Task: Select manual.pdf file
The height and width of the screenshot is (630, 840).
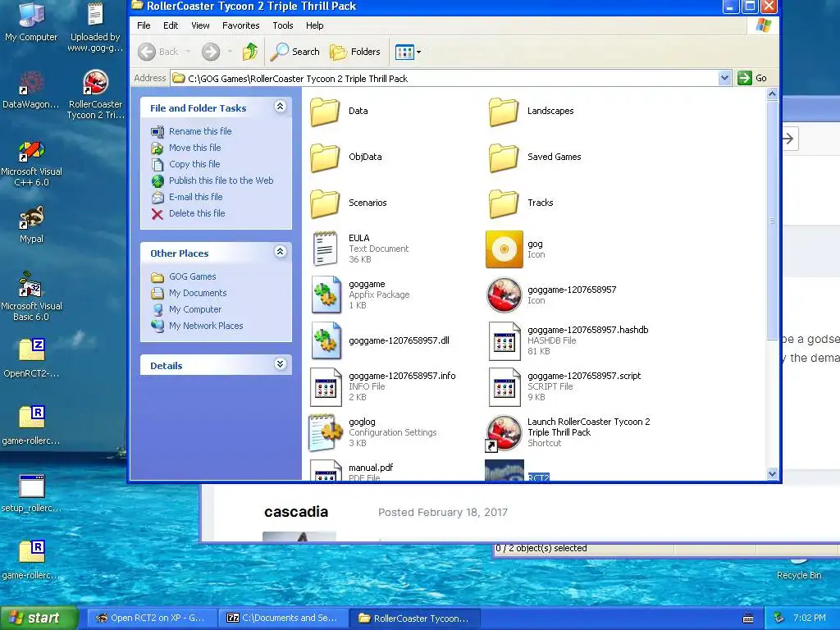Action: click(x=351, y=472)
